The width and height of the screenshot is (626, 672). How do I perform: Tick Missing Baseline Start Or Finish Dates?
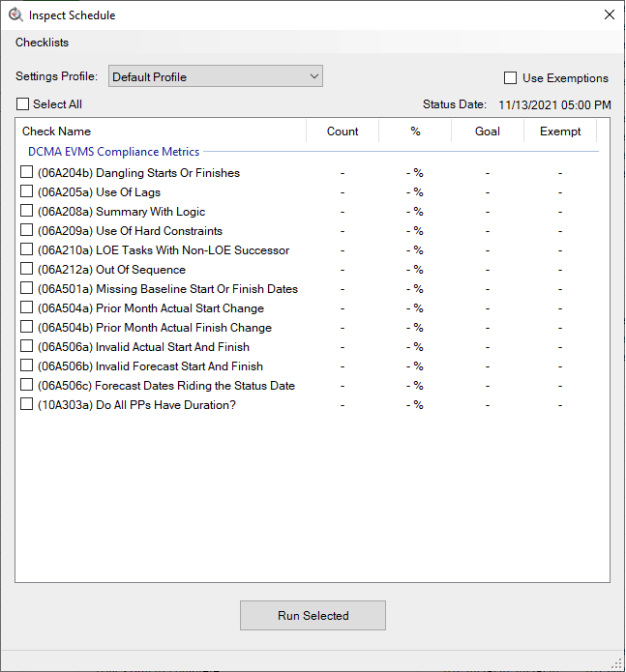coord(27,288)
